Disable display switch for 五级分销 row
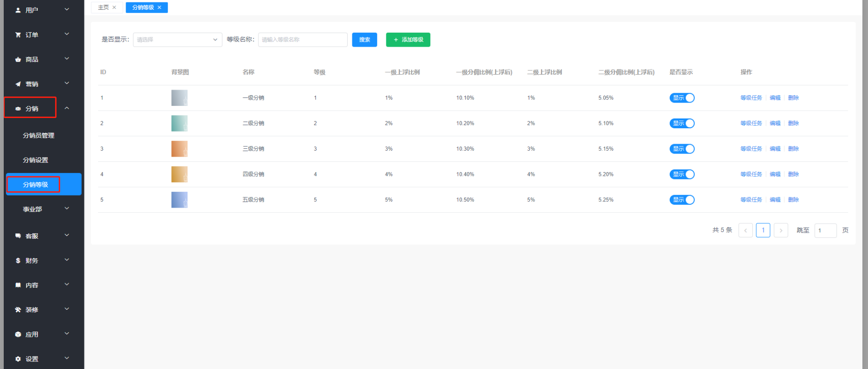The height and width of the screenshot is (369, 868). (x=682, y=200)
